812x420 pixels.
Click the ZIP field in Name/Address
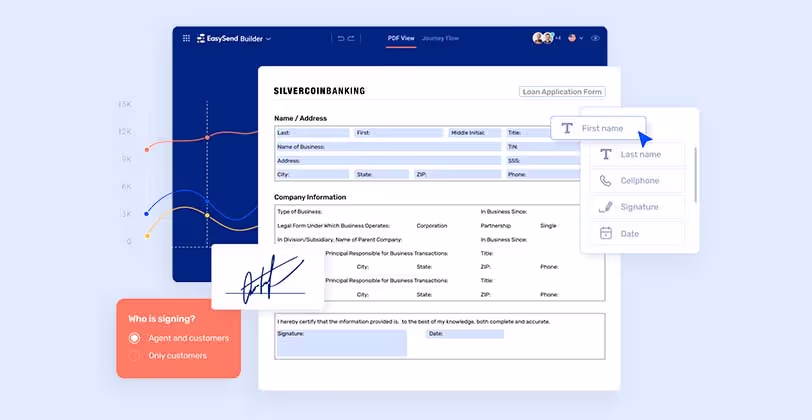pos(458,175)
